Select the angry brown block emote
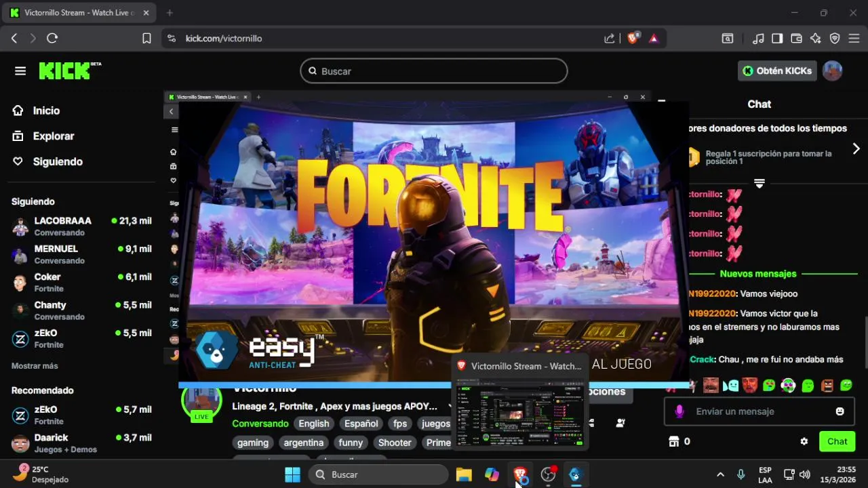The width and height of the screenshot is (868, 488). pos(827,386)
